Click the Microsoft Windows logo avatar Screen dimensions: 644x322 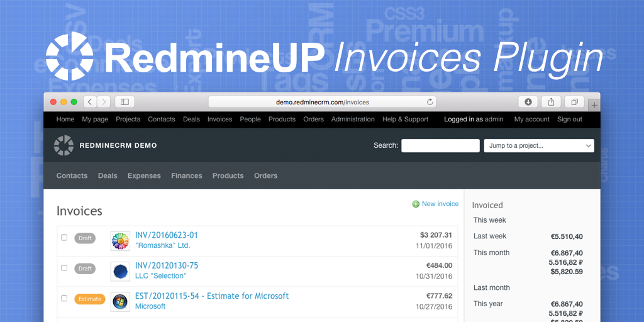pyautogui.click(x=120, y=301)
